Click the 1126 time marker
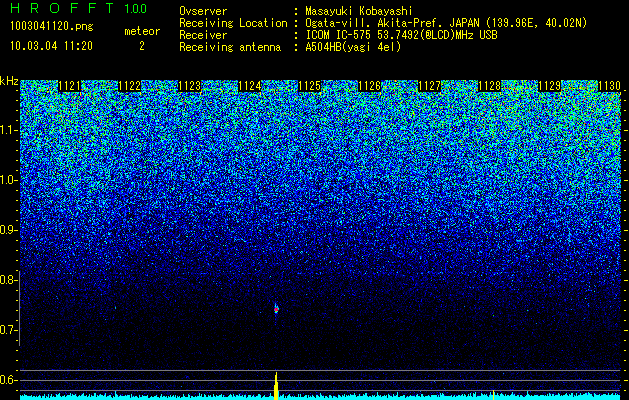 click(369, 86)
